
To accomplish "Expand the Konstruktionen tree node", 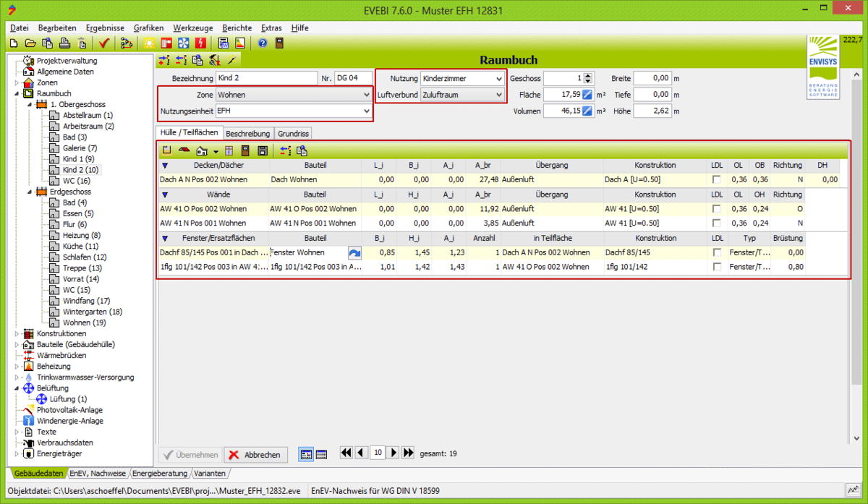I will point(17,334).
